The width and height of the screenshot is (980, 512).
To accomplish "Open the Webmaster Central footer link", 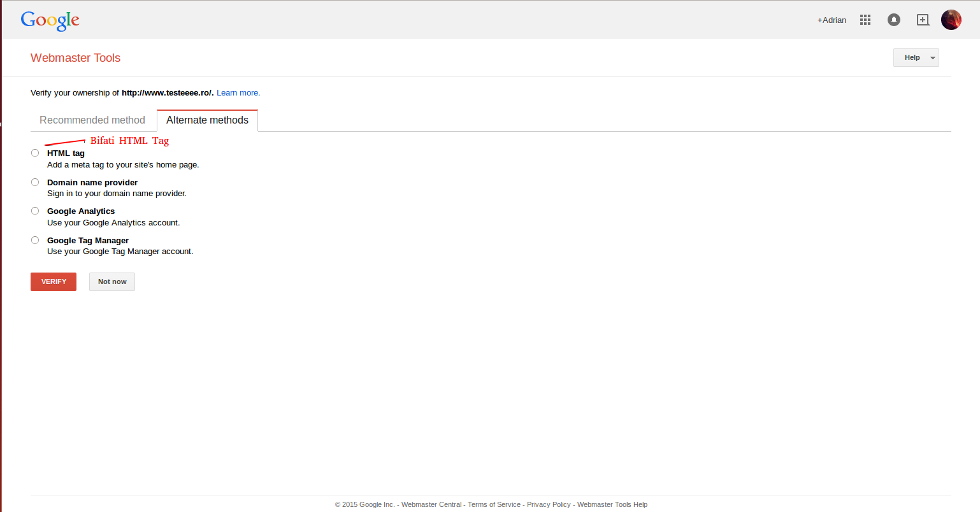I will 431,504.
